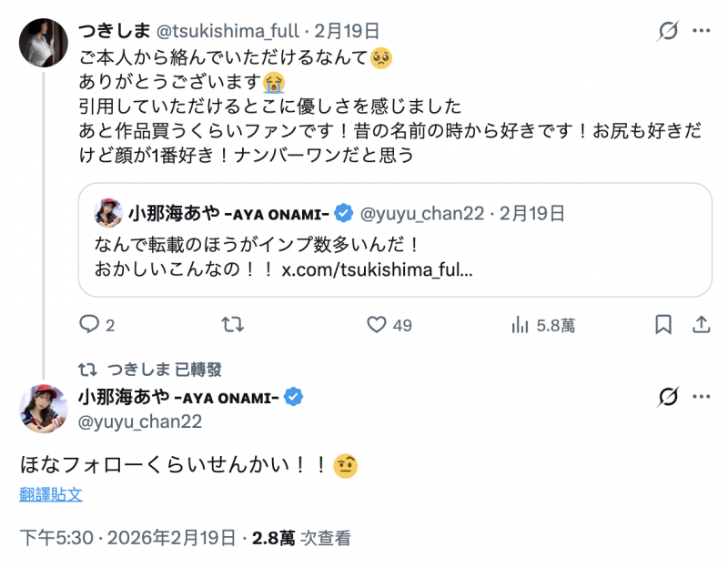Open more options on 小那海あや's reply
This screenshot has height=568, width=728.
701,395
